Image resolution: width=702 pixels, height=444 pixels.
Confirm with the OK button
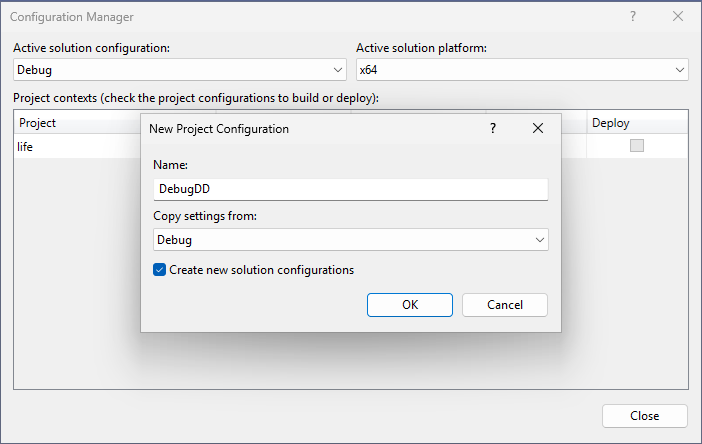point(410,305)
